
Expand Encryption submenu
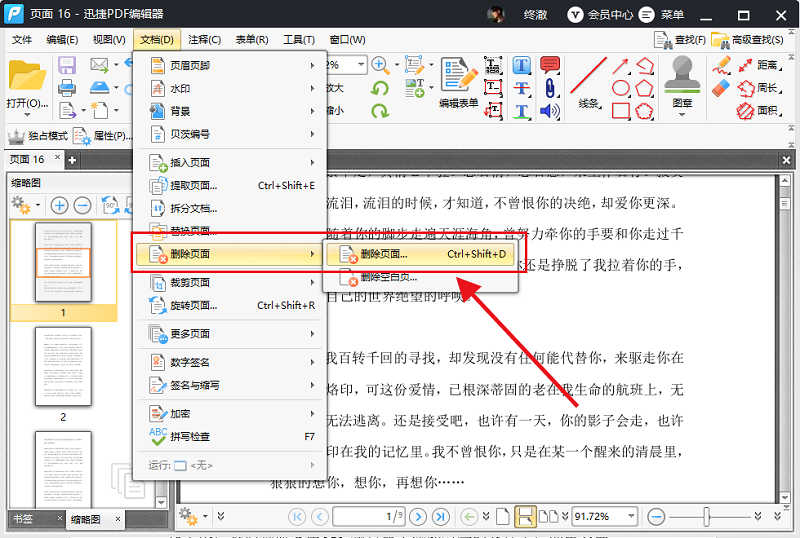pyautogui.click(x=230, y=413)
